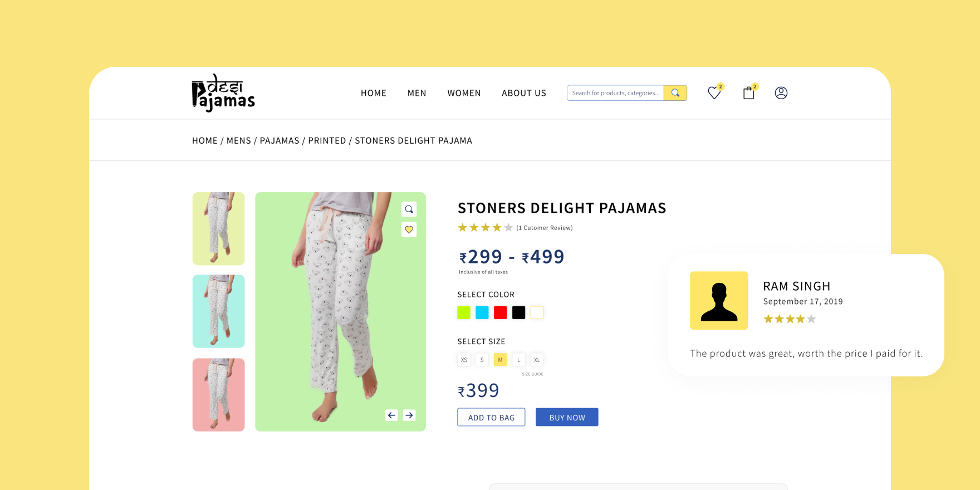The height and width of the screenshot is (490, 980).
Task: Choose the lime green color swatch
Action: tap(464, 313)
